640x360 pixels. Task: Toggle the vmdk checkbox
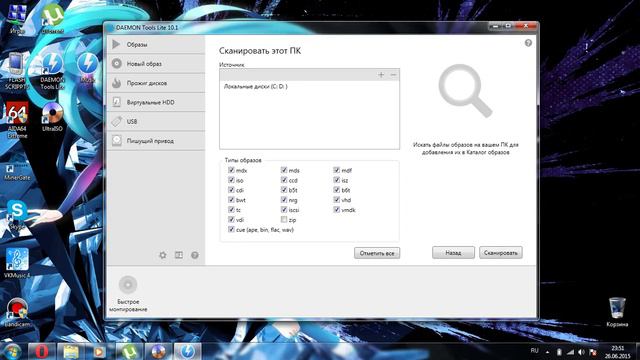coord(336,209)
